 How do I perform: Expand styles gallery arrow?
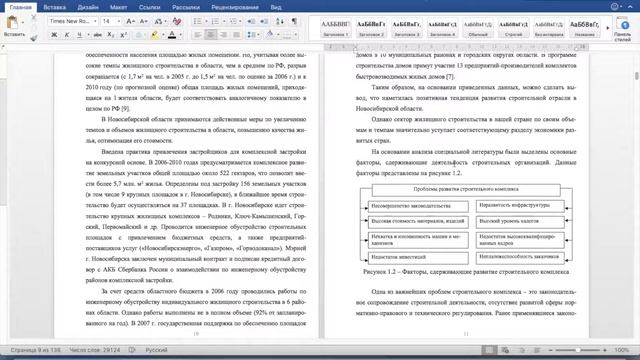coord(608,28)
